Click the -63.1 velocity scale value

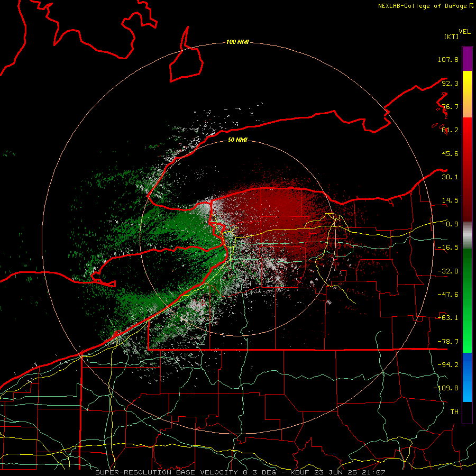point(448,318)
